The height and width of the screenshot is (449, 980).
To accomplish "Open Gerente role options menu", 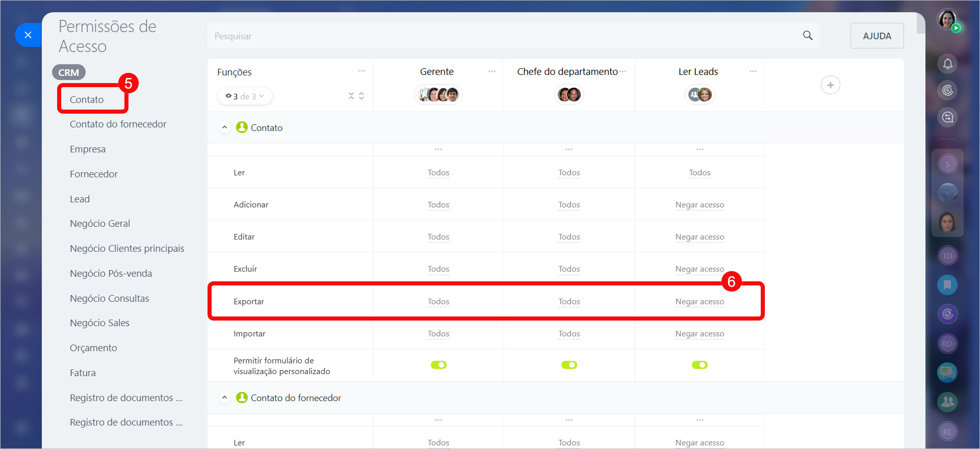I will click(x=492, y=71).
